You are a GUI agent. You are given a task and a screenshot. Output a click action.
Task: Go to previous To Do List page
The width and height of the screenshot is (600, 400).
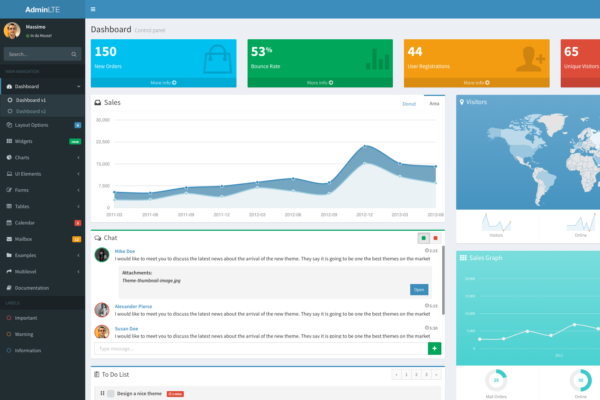pos(396,374)
